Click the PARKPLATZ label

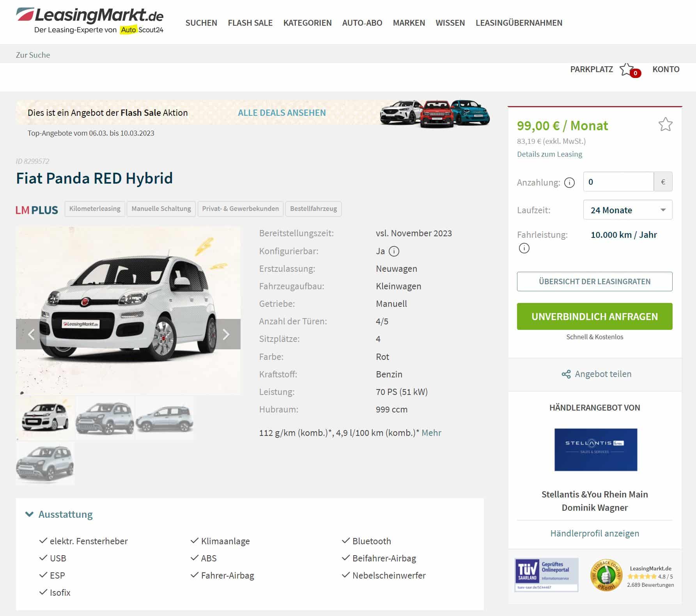tap(592, 69)
